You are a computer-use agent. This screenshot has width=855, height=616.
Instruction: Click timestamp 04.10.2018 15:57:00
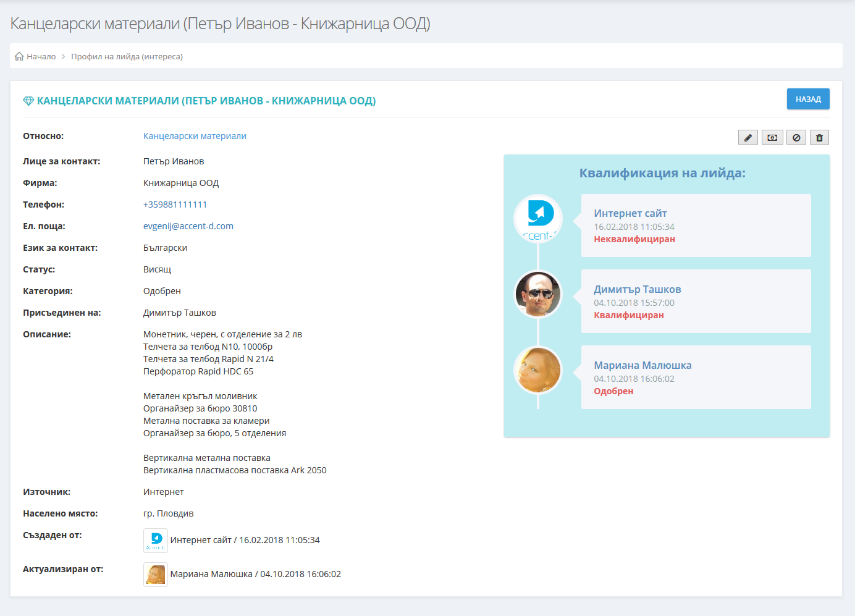point(634,303)
